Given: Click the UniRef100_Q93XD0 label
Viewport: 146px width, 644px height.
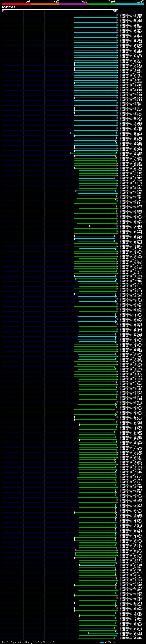Looking at the screenshot, I should 131,63.
